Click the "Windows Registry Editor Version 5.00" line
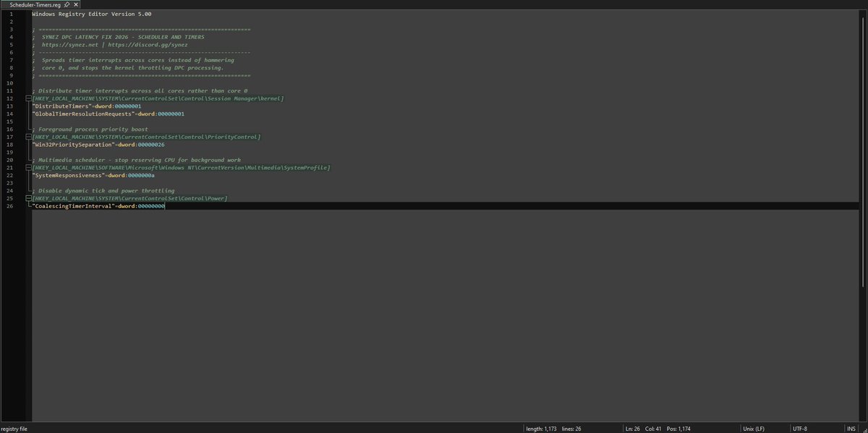This screenshot has height=433, width=868. click(92, 14)
